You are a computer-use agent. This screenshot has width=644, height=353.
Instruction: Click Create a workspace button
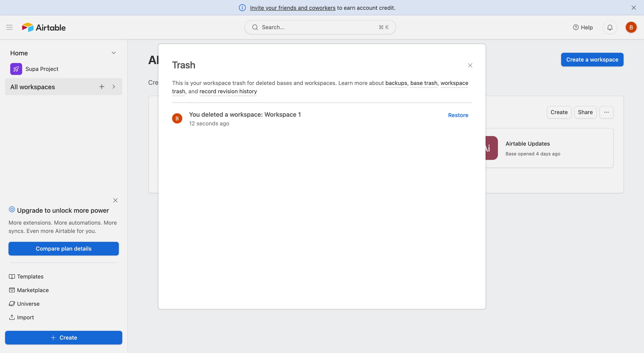pyautogui.click(x=592, y=60)
